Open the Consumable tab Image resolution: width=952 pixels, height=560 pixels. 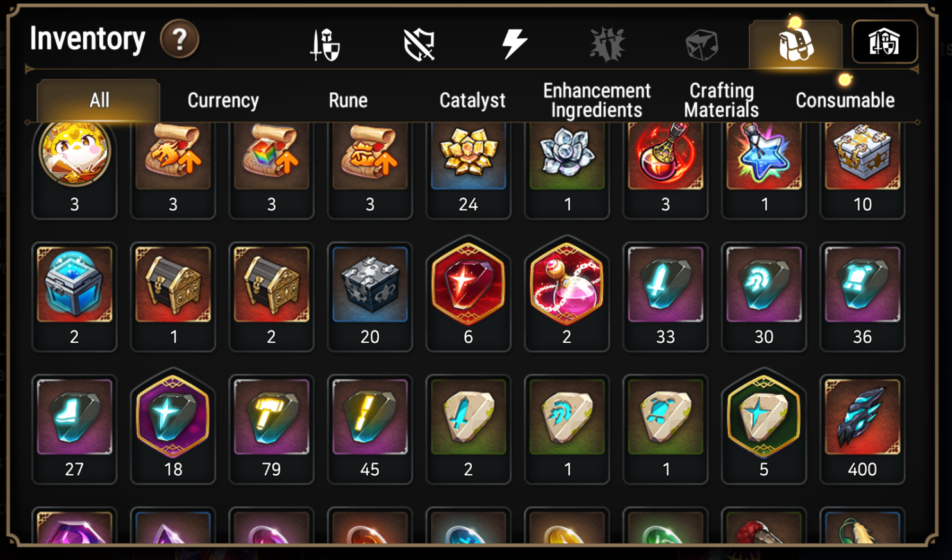[845, 101]
